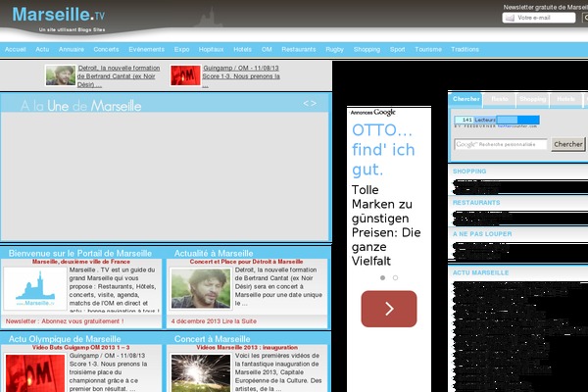This screenshot has height=392, width=588.
Task: Click the Chercher search button
Action: tap(568, 144)
